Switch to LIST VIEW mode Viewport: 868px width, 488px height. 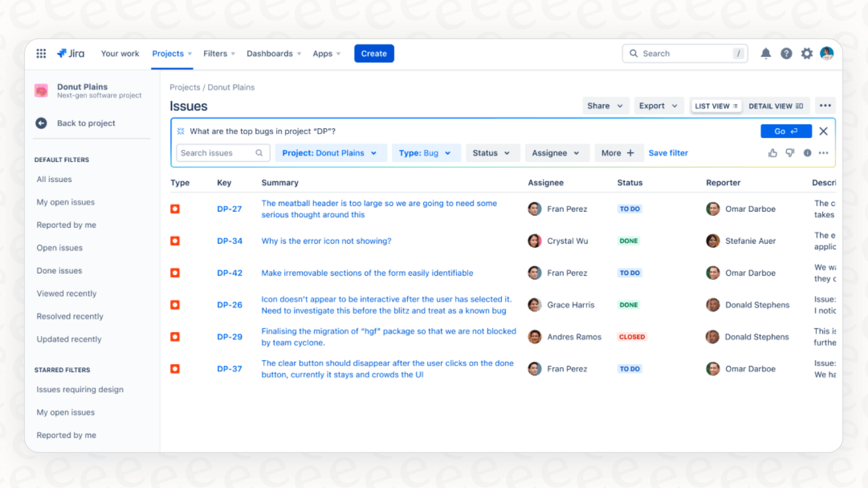tap(716, 105)
